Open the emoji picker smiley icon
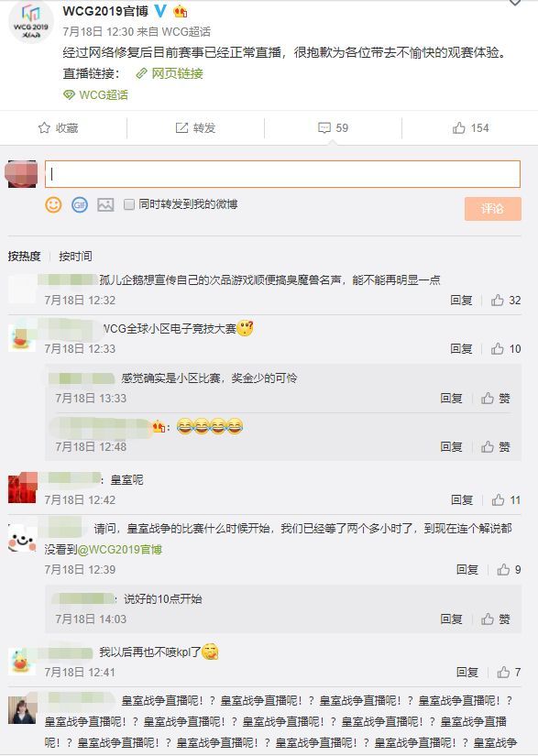 (x=53, y=205)
